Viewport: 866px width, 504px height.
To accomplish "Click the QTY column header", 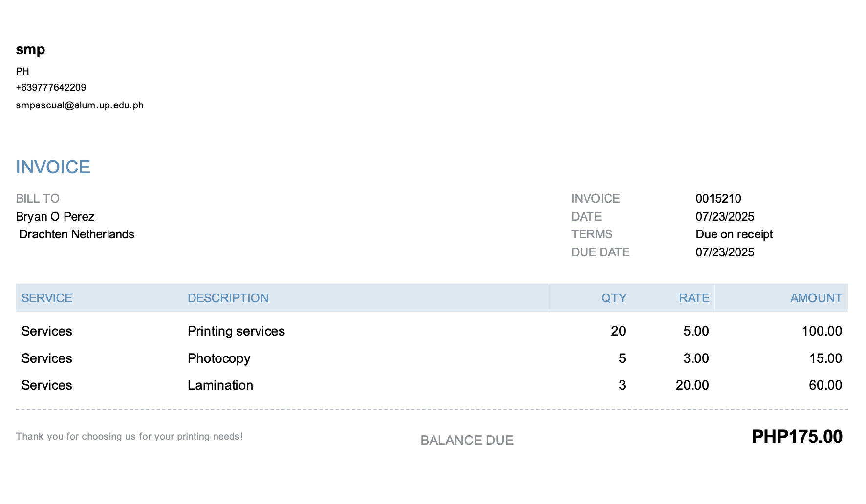I will coord(613,298).
